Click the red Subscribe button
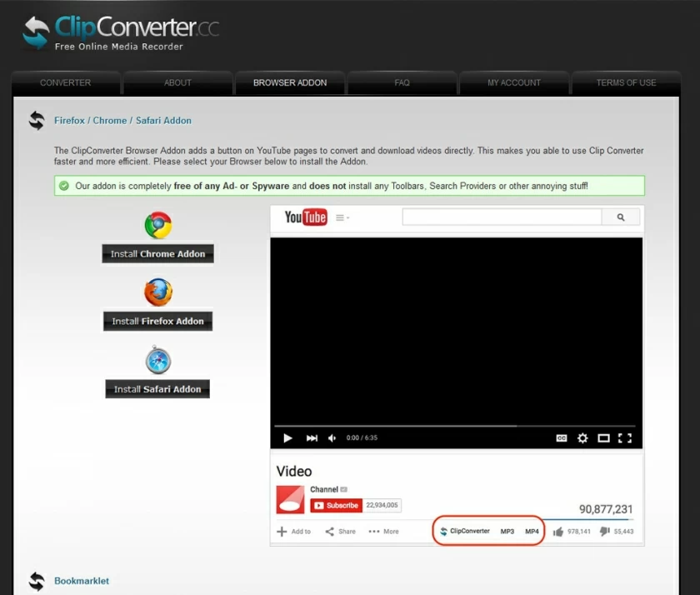700x595 pixels. [x=337, y=505]
